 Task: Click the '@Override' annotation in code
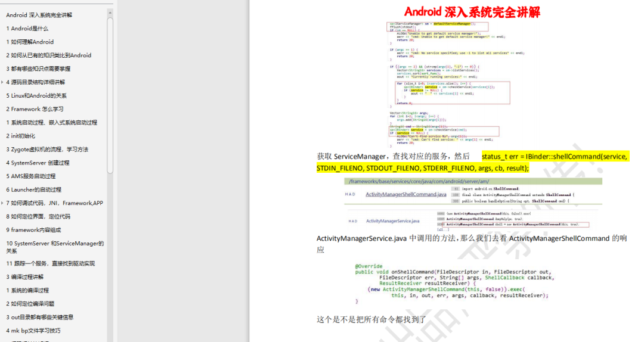(369, 266)
